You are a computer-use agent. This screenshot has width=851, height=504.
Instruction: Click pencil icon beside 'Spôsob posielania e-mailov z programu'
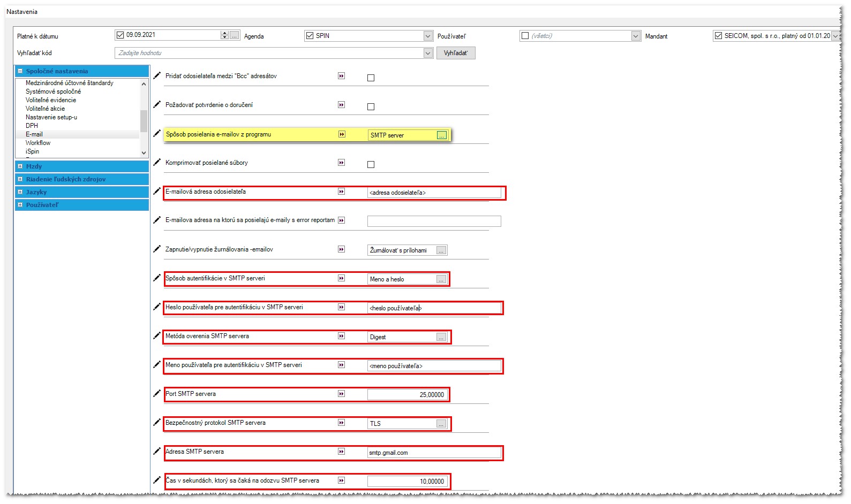point(157,133)
